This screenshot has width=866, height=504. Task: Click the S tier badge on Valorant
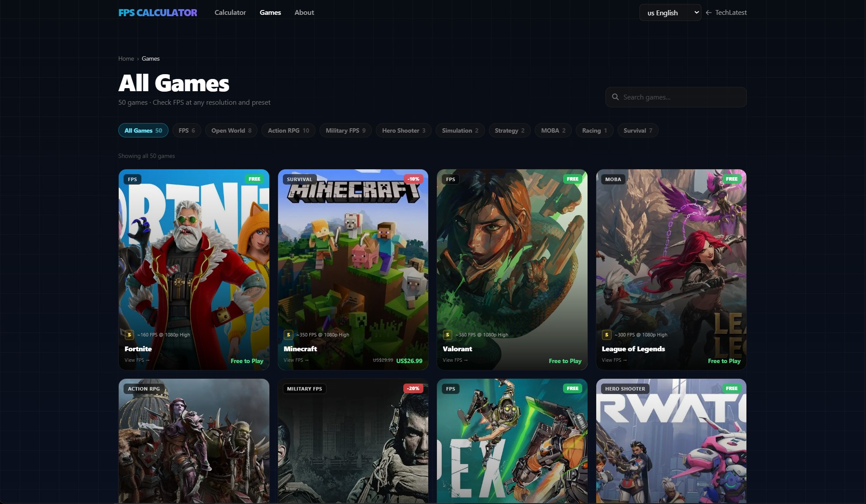click(447, 335)
